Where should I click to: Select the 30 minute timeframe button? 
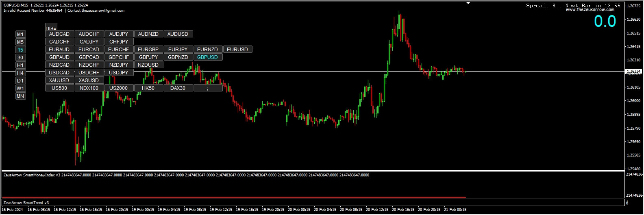click(20, 57)
